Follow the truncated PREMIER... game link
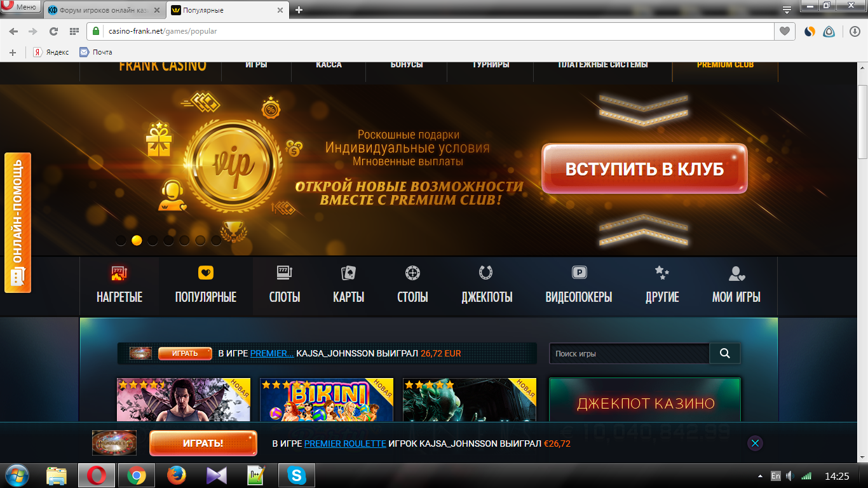868x488 pixels. [x=272, y=353]
